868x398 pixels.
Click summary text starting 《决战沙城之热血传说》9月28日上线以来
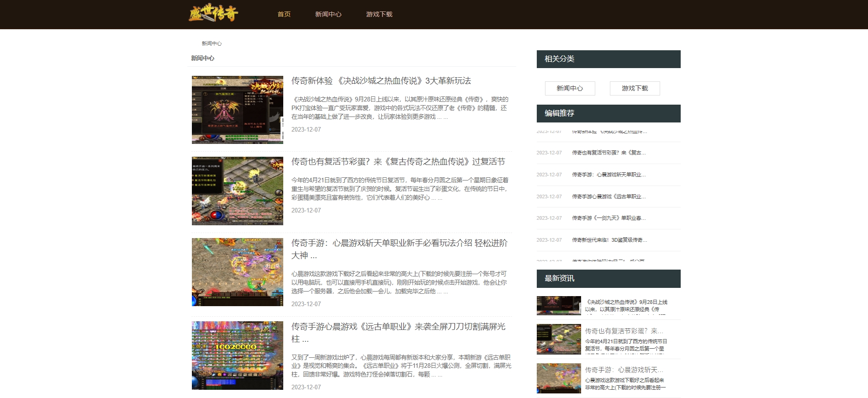tap(400, 108)
